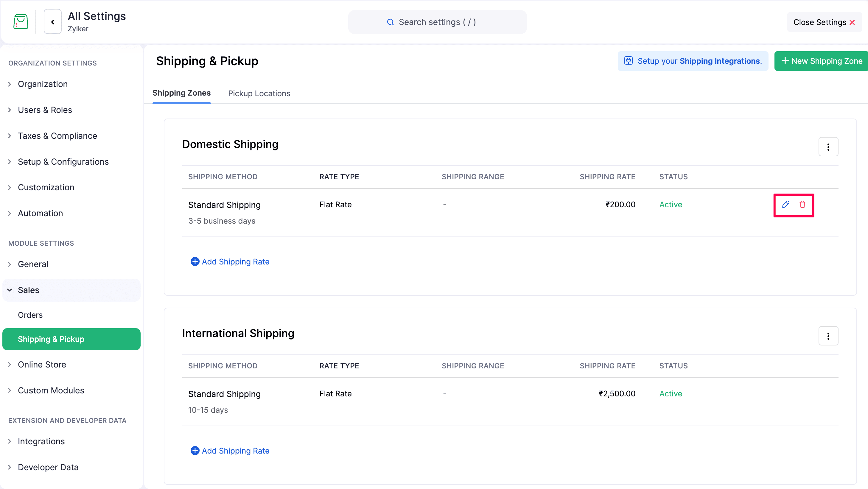Open Orders under Sales
This screenshot has width=868, height=489.
pos(30,315)
